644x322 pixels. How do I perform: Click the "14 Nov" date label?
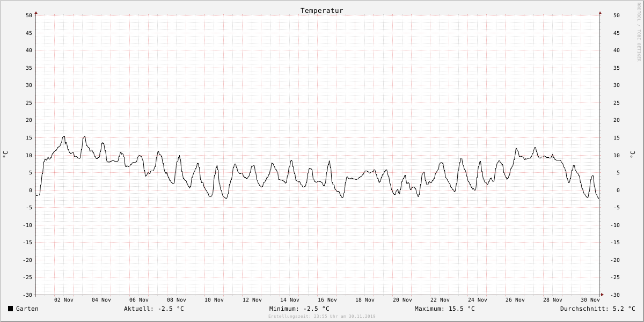tap(290, 300)
